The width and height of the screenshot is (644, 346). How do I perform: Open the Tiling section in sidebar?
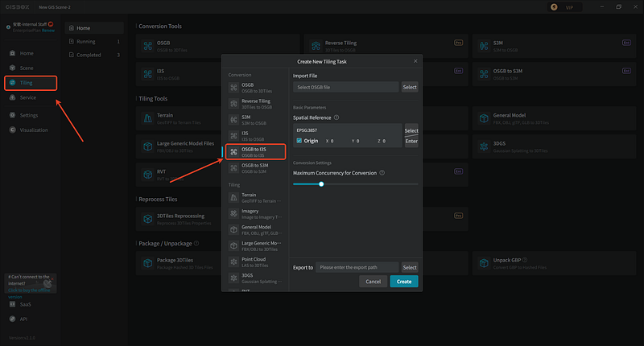pyautogui.click(x=31, y=83)
